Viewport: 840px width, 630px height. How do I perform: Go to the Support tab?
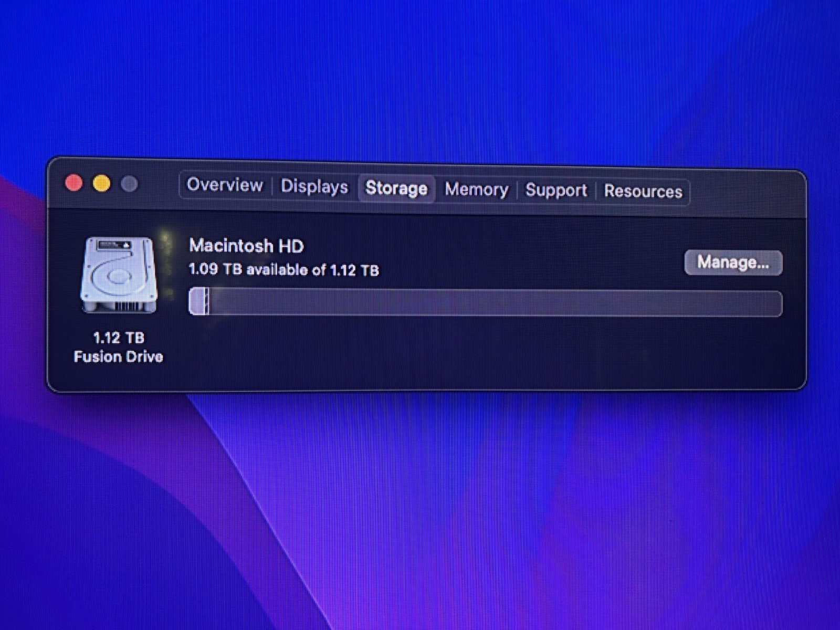pyautogui.click(x=556, y=190)
